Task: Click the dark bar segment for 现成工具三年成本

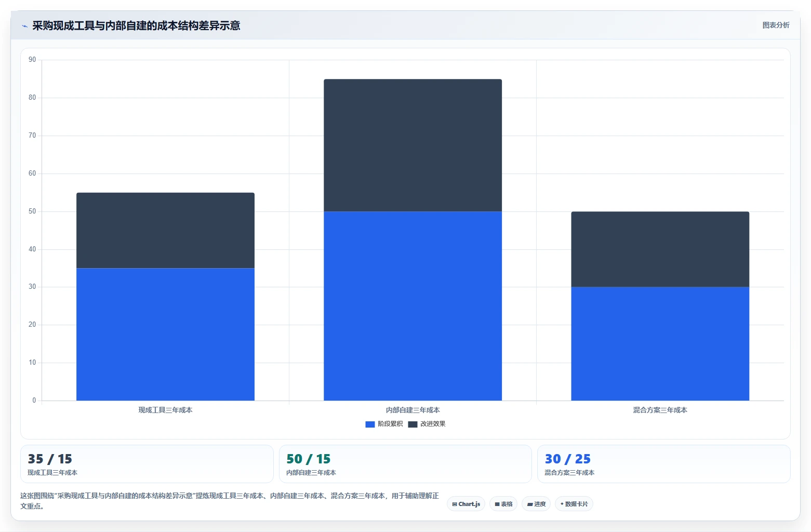Action: pos(165,230)
